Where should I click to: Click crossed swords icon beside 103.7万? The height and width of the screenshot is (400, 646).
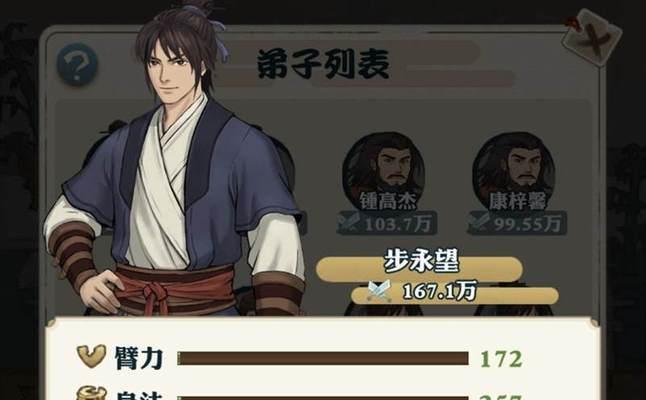[x=349, y=223]
